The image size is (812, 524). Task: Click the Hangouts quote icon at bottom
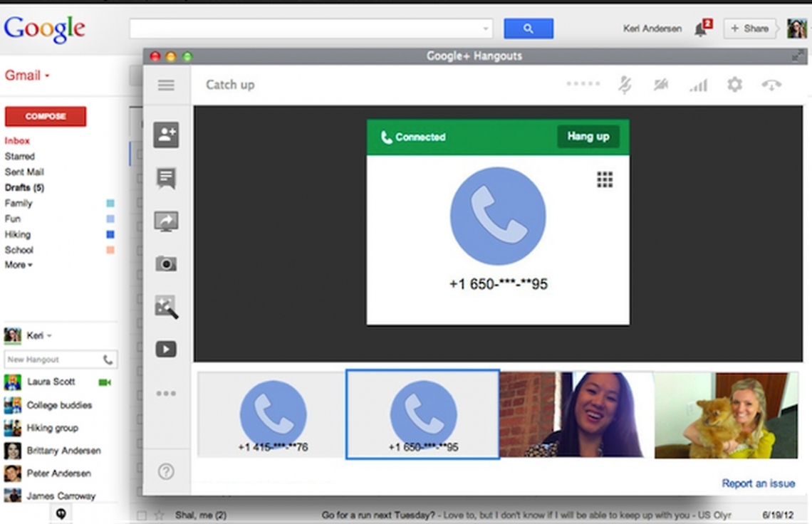pos(61,513)
